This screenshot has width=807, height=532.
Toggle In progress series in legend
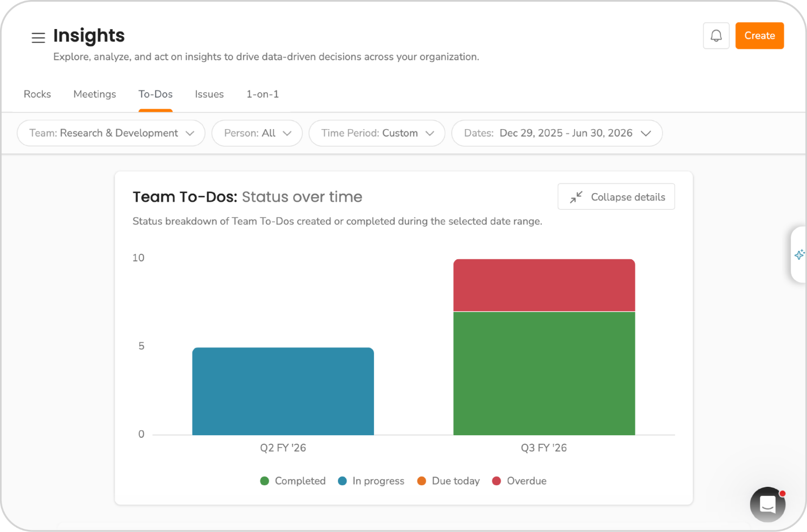[x=371, y=481]
